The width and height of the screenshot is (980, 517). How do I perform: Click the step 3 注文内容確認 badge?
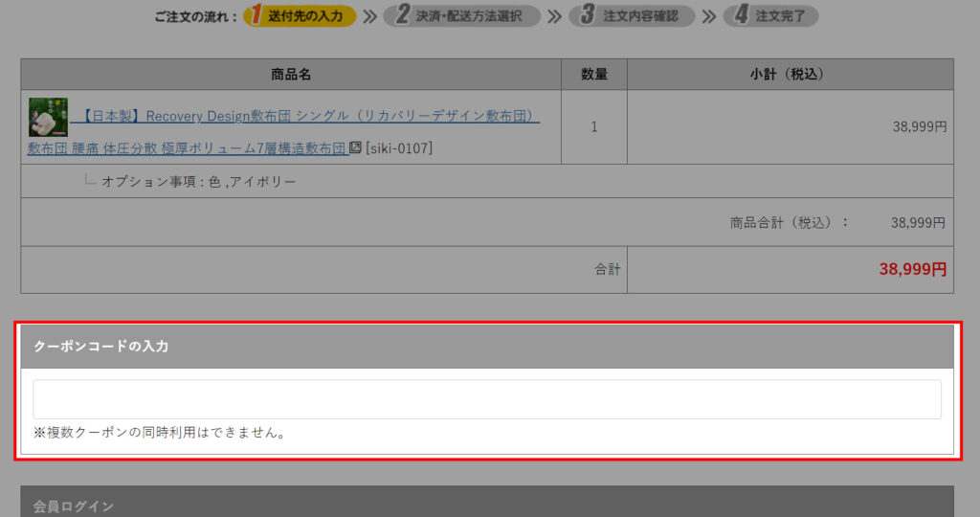[x=631, y=16]
